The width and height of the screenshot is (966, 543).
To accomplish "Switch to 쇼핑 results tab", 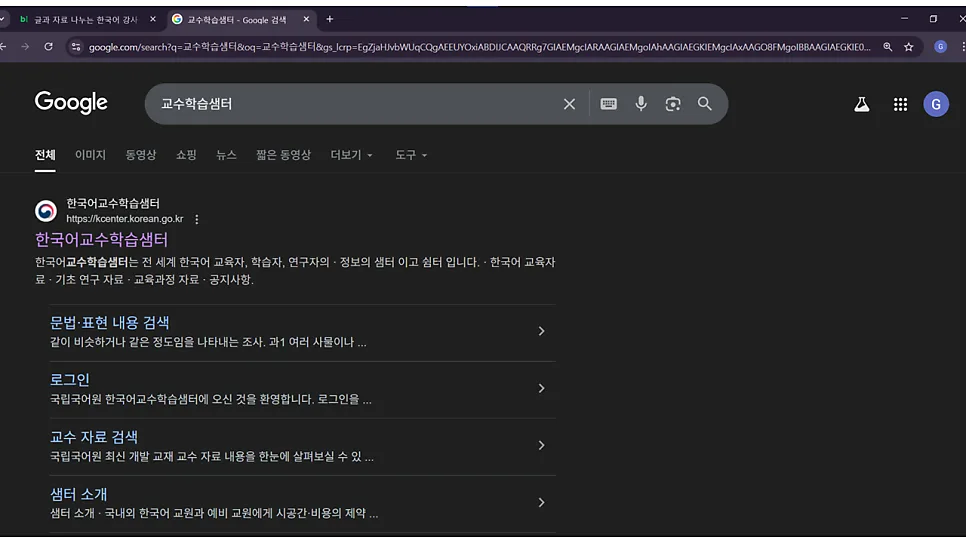I will [186, 155].
